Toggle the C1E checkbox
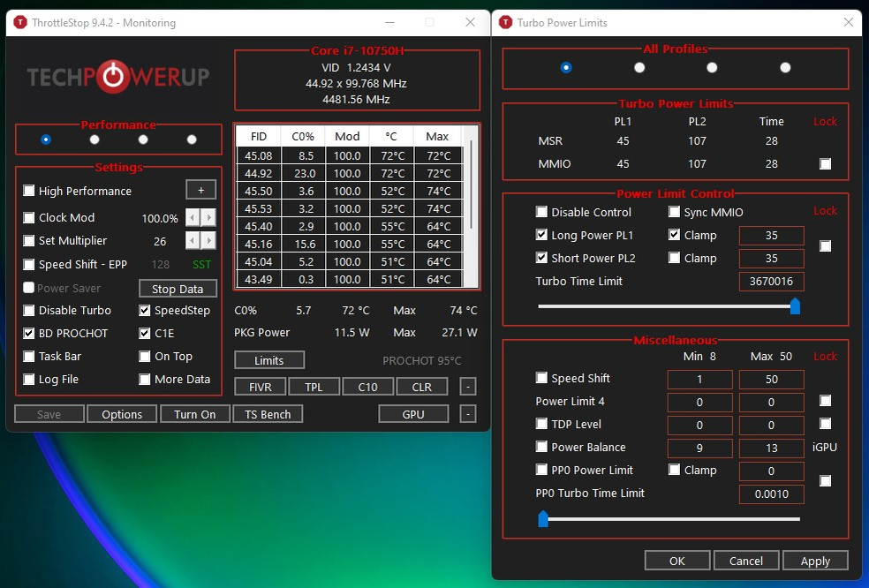This screenshot has width=869, height=588. (x=145, y=333)
